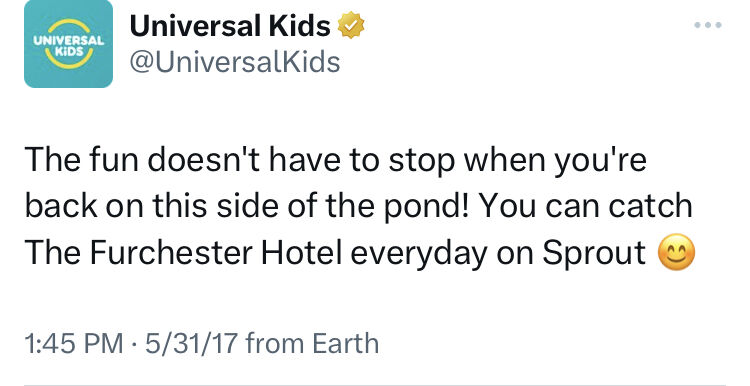Click the gold verified badge
Screen dimensions: 750x386
point(351,25)
